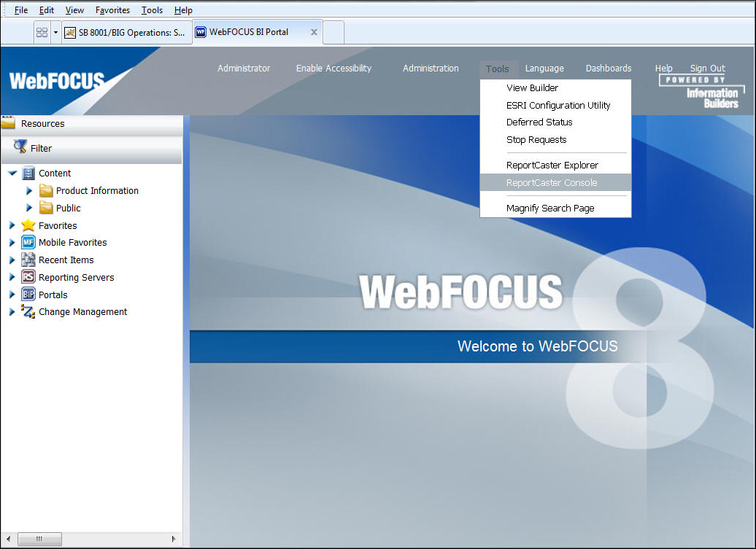The width and height of the screenshot is (756, 549).
Task: Expand the Change Management node
Action: pos(12,312)
